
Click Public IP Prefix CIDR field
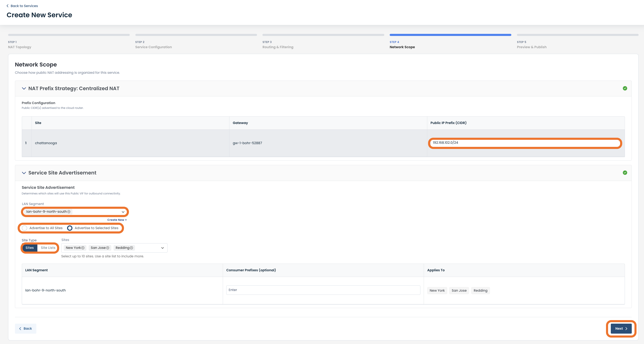pyautogui.click(x=525, y=143)
